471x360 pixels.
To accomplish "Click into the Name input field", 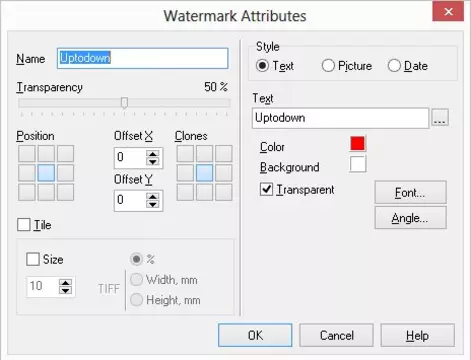I will coord(143,58).
